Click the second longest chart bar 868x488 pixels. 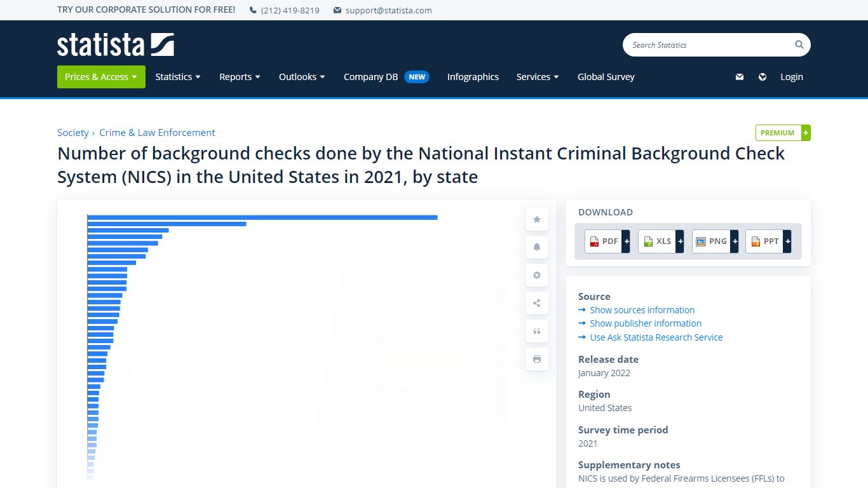[166, 224]
